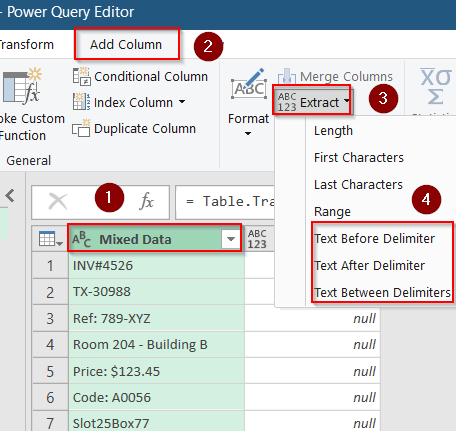Select the cell Price: $123.45
Viewport: 456px width, 431px height.
(156, 371)
